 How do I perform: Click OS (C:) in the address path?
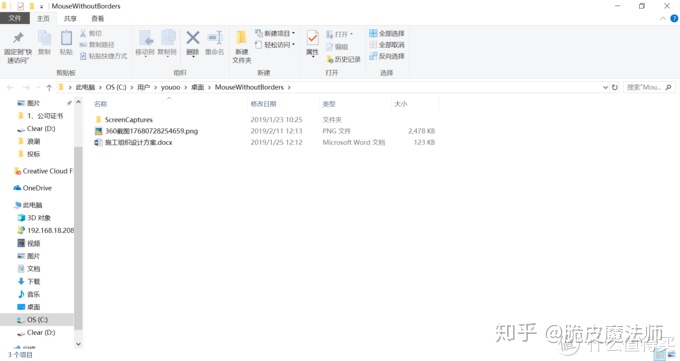(116, 87)
